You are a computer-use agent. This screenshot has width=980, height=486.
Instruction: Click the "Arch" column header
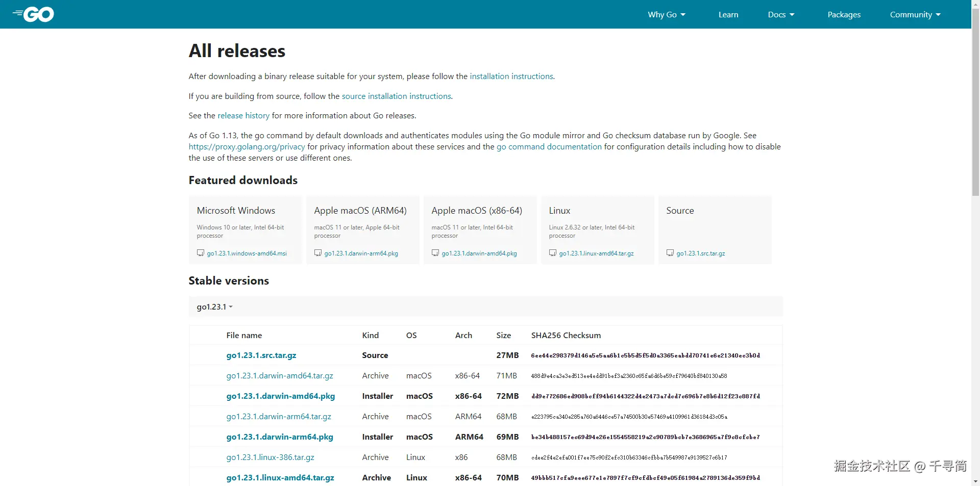(x=463, y=335)
